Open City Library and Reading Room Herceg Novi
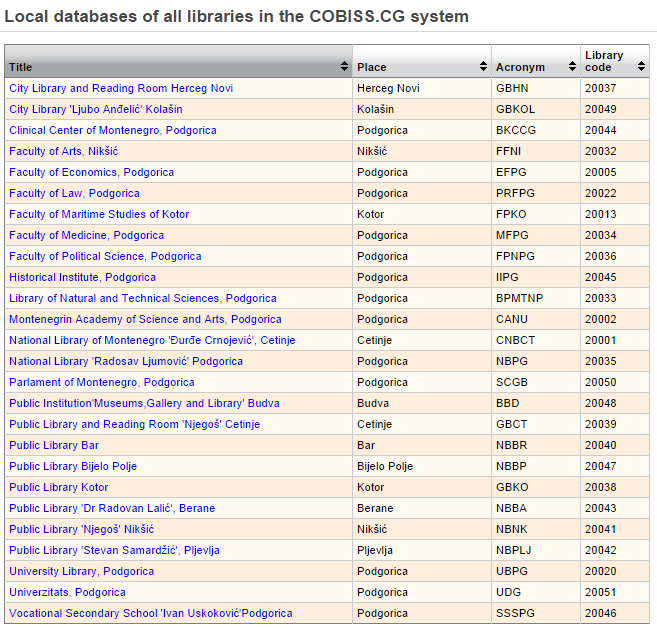The image size is (657, 631). pos(121,88)
